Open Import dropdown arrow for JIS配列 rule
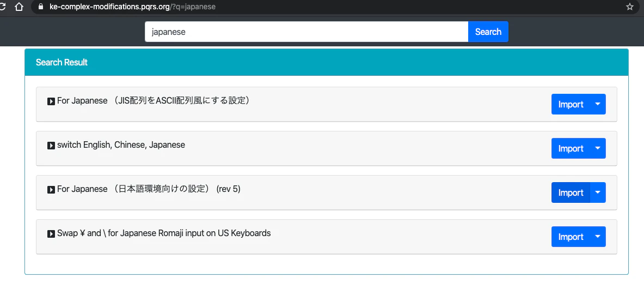This screenshot has width=644, height=283. (598, 105)
